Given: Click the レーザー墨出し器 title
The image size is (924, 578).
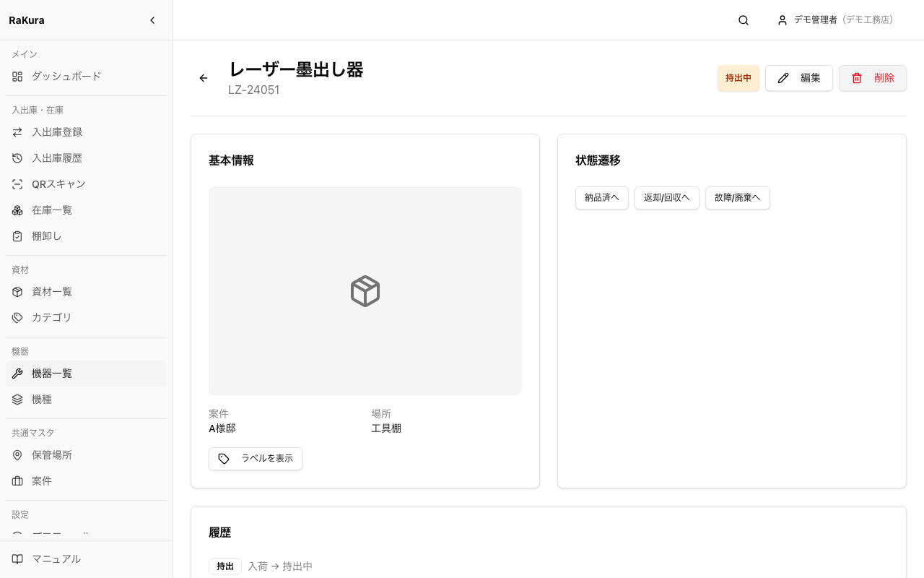Looking at the screenshot, I should (x=296, y=69).
